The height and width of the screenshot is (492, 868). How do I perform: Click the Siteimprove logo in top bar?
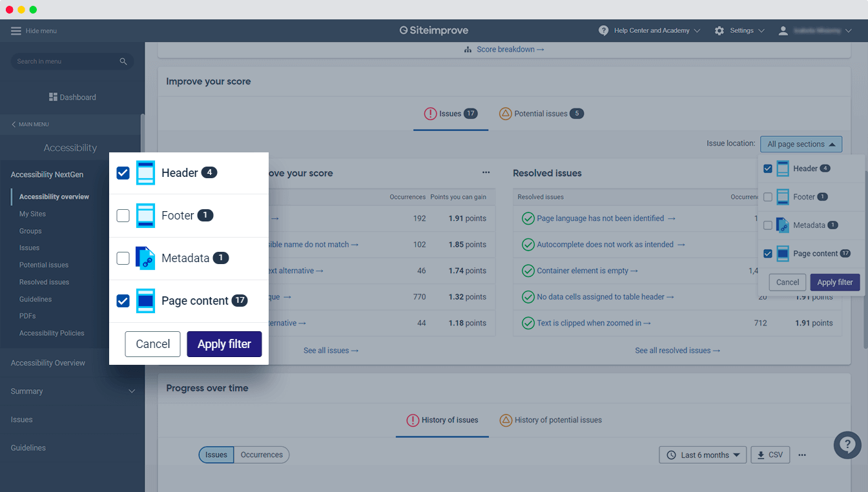point(434,30)
